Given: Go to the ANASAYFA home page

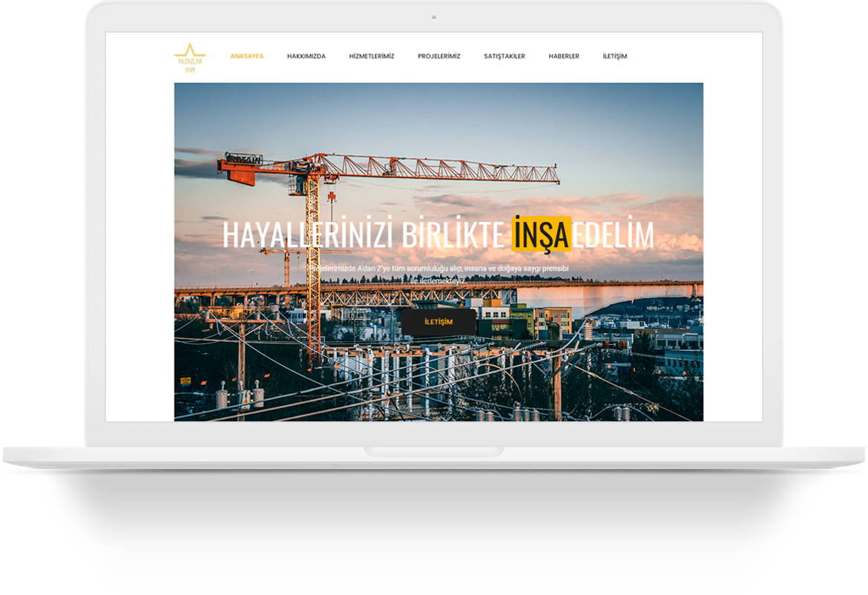Looking at the screenshot, I should (x=246, y=56).
